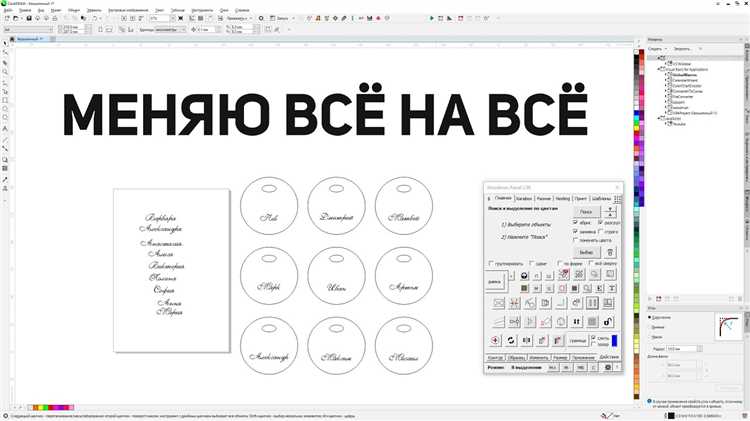This screenshot has height=421, width=750.
Task: Select the Pick tool in the toolbox
Action: (5, 43)
